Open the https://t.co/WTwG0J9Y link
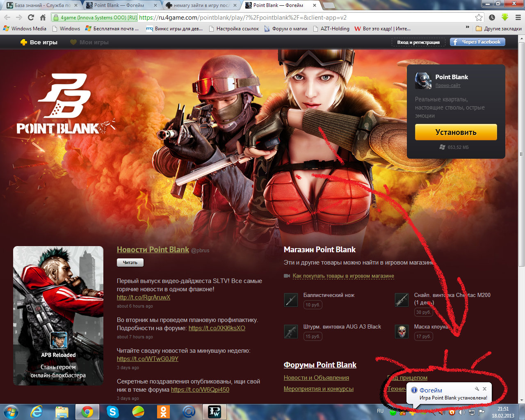The width and height of the screenshot is (525, 420). [x=148, y=359]
